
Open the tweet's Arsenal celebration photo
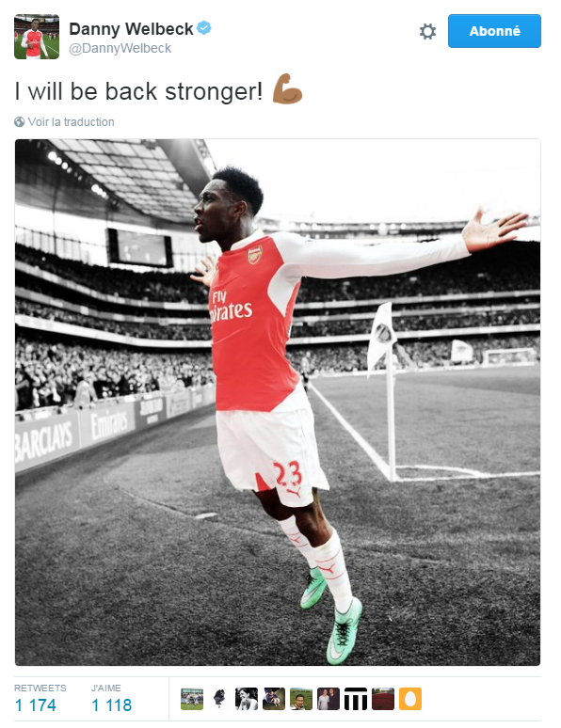coord(278,402)
